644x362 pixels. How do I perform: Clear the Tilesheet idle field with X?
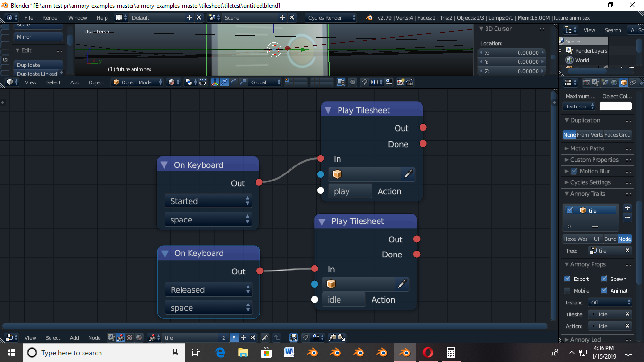tap(627, 314)
